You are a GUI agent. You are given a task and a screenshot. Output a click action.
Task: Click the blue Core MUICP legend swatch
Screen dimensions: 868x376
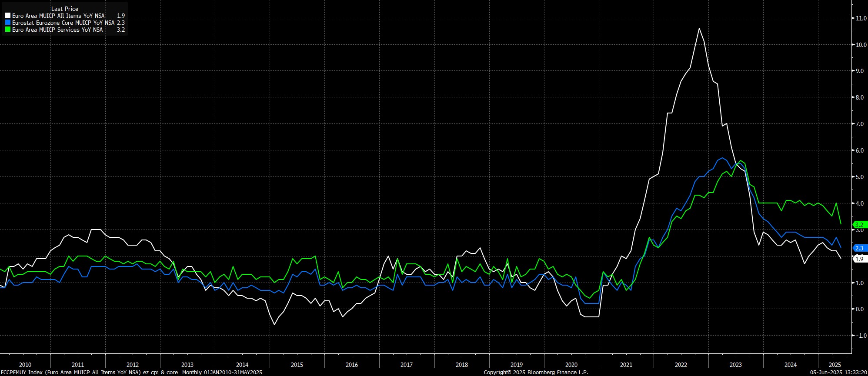(x=8, y=23)
